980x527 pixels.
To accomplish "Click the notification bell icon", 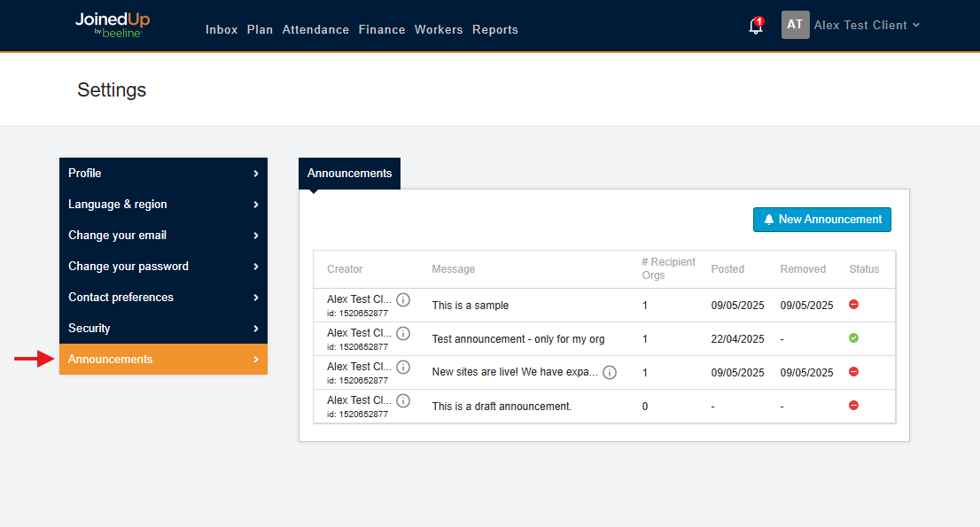I will 756,26.
